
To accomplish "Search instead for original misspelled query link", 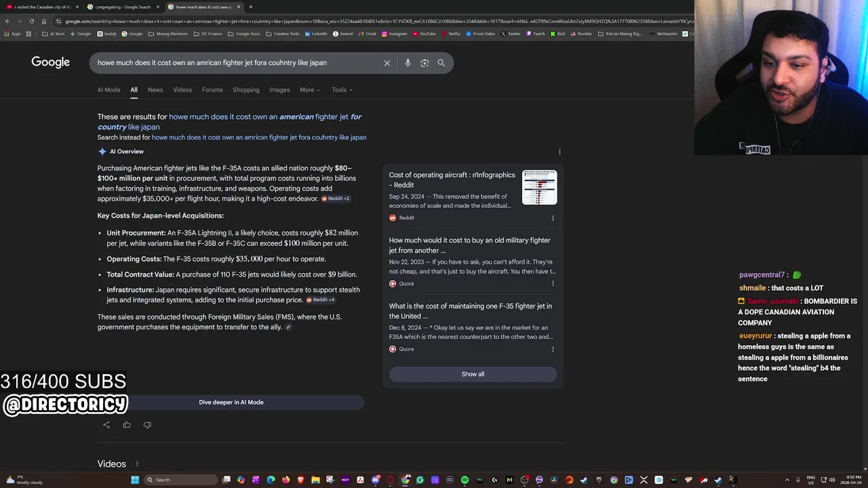I will pos(259,138).
